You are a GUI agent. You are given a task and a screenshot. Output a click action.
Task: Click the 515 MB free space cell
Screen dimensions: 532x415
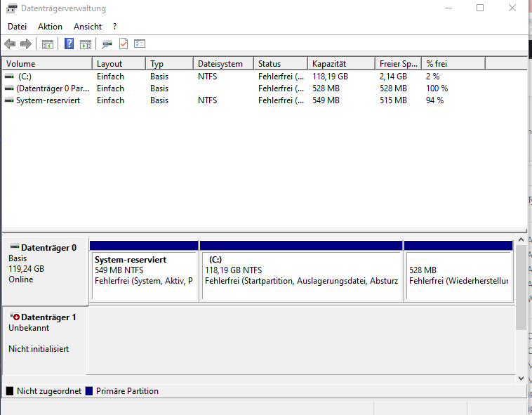[393, 100]
